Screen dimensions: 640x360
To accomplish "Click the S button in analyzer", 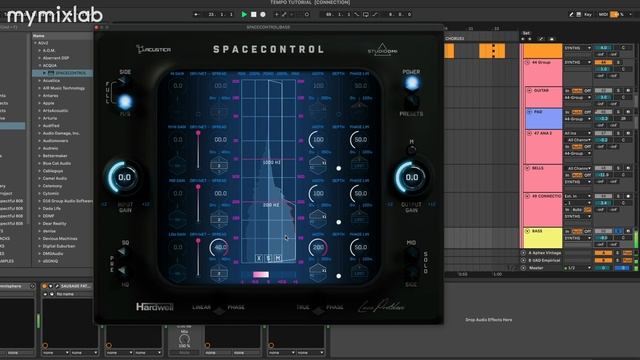I will point(268,258).
